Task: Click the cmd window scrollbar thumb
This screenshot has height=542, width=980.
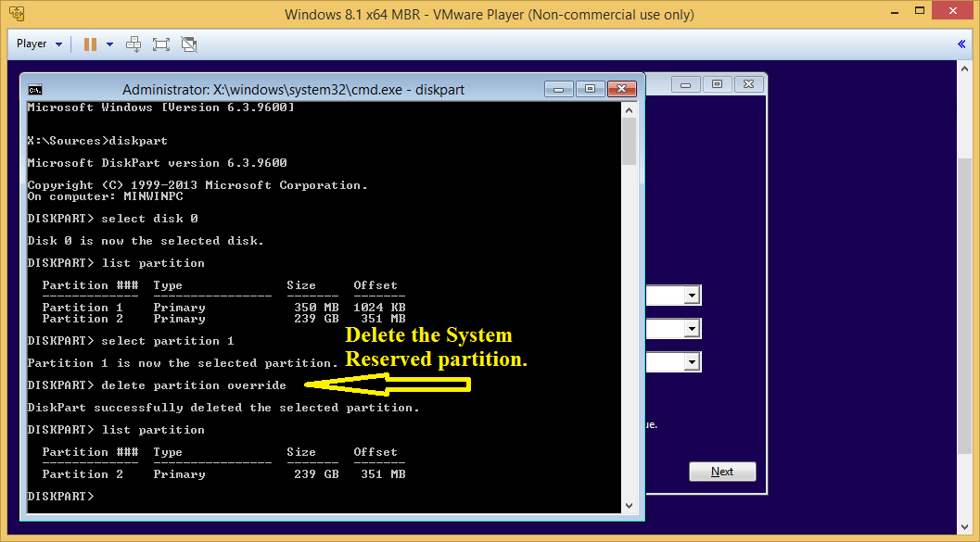Action: click(630, 141)
